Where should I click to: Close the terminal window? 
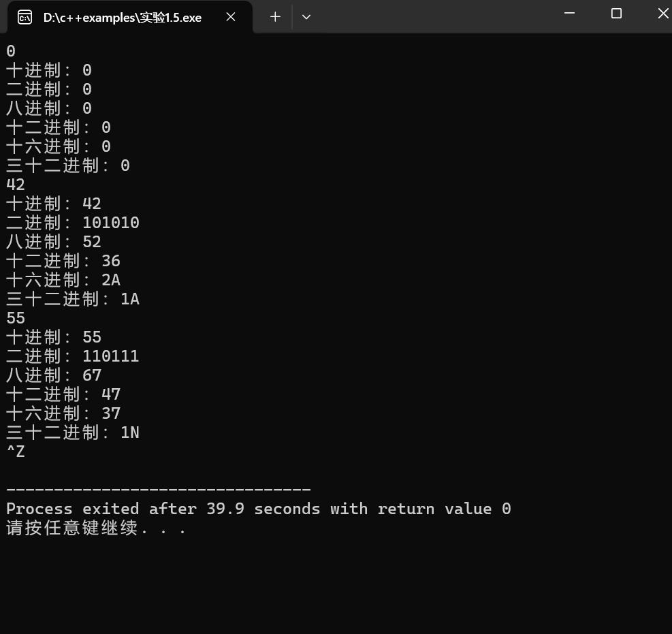pyautogui.click(x=663, y=14)
